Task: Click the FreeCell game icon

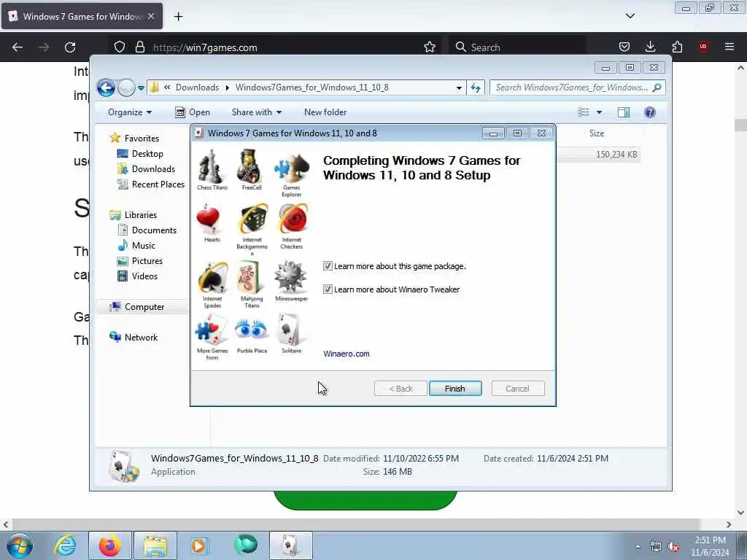Action: tap(250, 166)
